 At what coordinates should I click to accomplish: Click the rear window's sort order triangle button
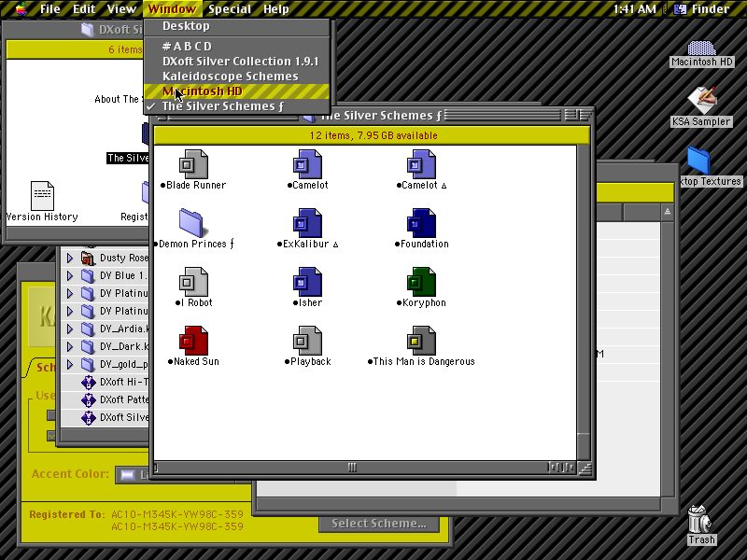point(667,212)
